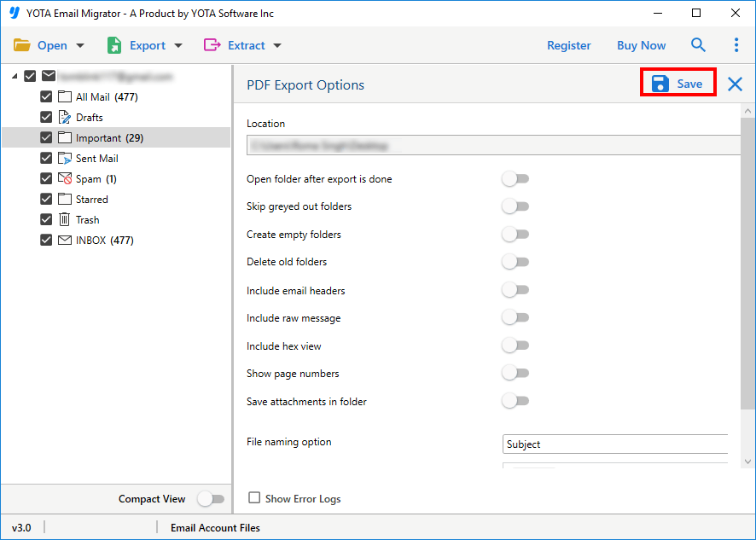Uncheck the Starred folder checkbox
The width and height of the screenshot is (756, 540).
[46, 199]
